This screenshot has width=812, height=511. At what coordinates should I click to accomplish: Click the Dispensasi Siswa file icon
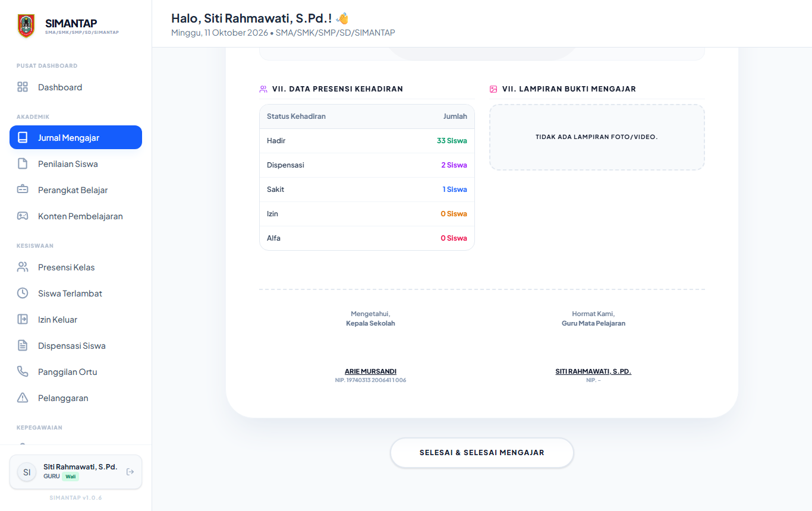click(23, 345)
